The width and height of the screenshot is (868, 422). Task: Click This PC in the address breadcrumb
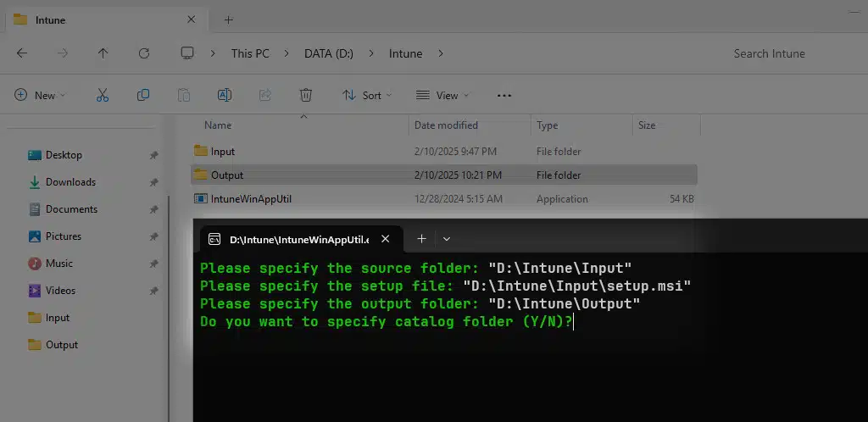(x=250, y=53)
